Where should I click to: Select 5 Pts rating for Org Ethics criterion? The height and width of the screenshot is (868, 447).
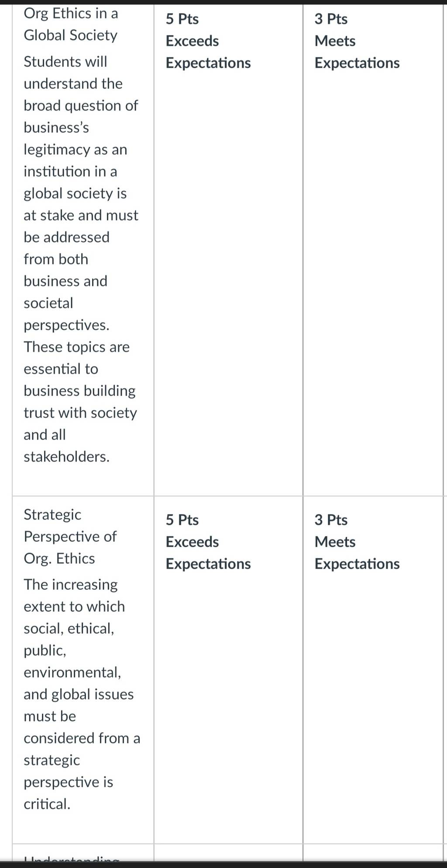click(182, 19)
